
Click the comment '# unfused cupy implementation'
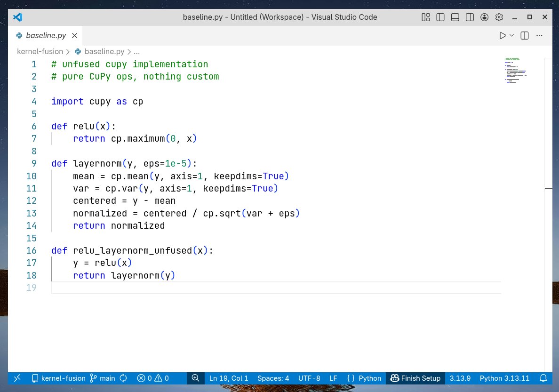pyautogui.click(x=130, y=64)
